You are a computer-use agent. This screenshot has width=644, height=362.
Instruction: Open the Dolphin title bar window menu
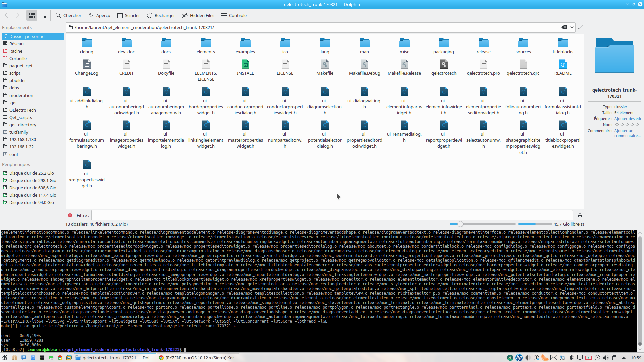coord(4,4)
